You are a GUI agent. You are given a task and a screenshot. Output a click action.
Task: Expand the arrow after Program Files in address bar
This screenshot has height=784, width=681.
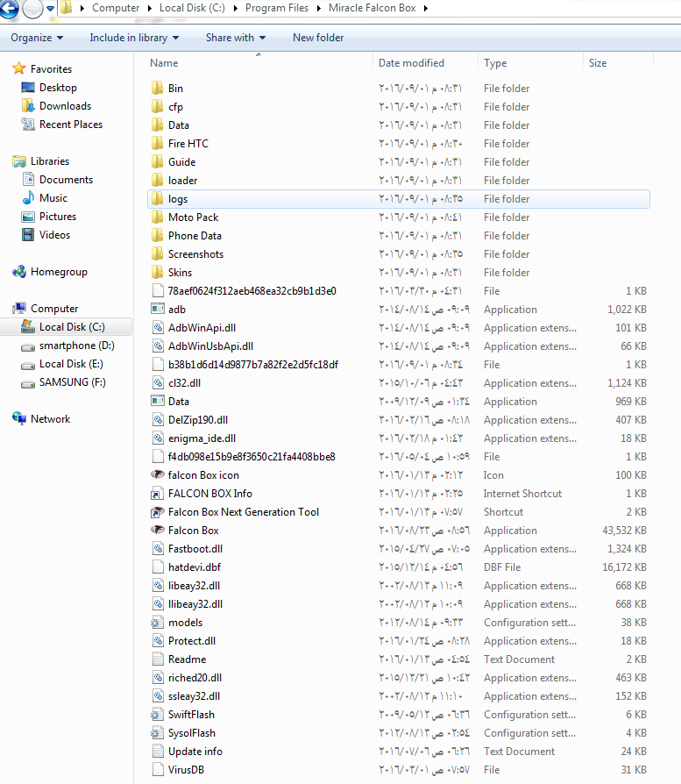[x=319, y=8]
